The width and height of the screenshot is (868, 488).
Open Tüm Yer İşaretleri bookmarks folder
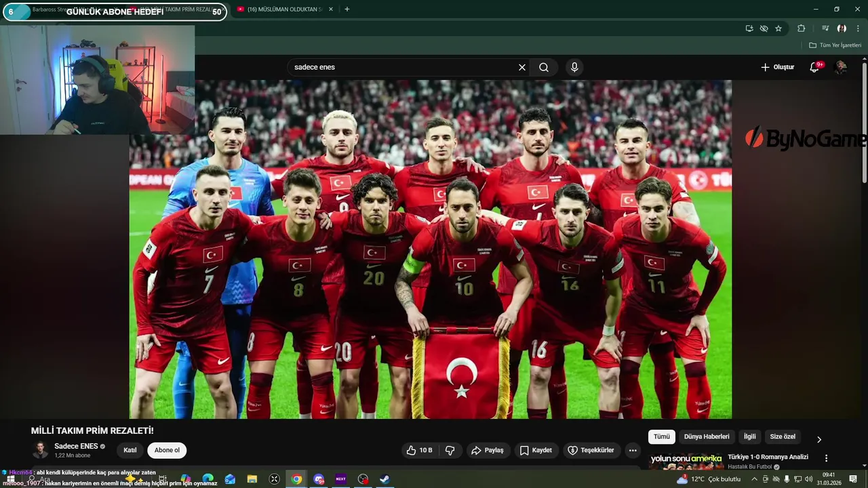click(x=835, y=45)
